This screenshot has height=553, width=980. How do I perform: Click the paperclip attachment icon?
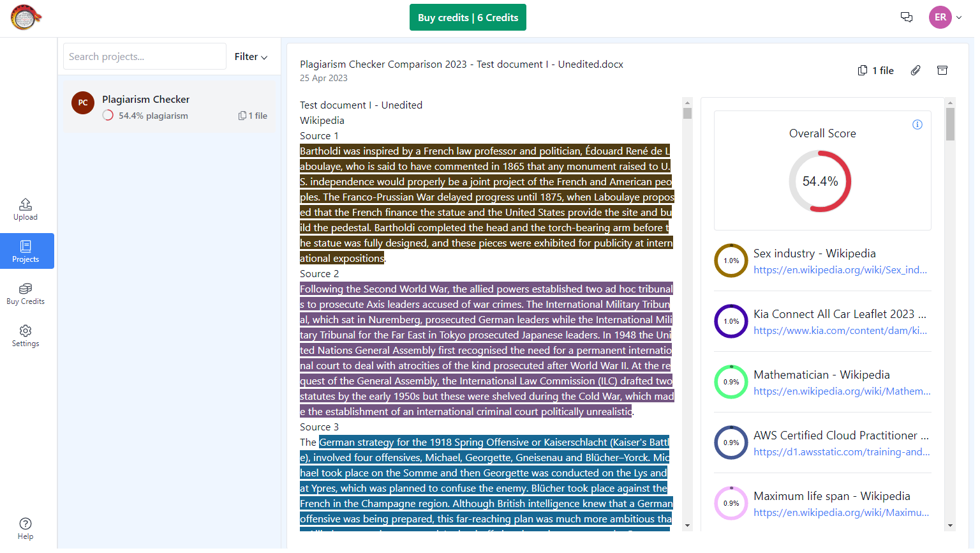(916, 70)
